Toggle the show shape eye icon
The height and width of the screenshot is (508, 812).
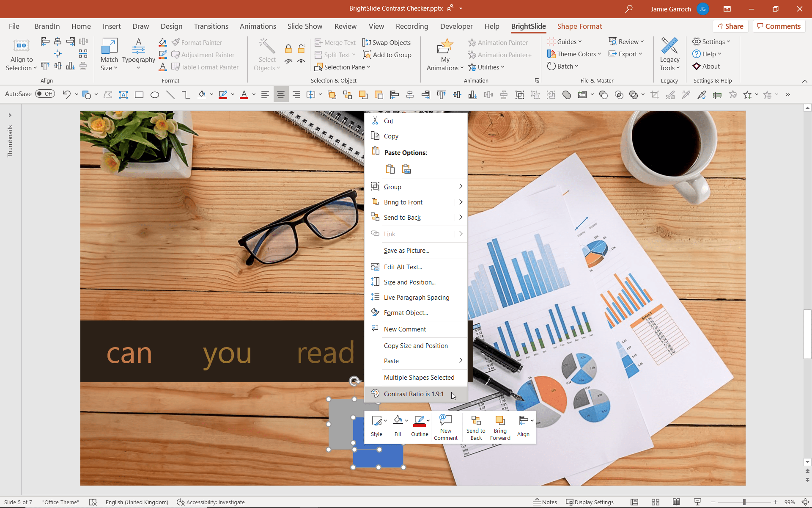coord(301,61)
